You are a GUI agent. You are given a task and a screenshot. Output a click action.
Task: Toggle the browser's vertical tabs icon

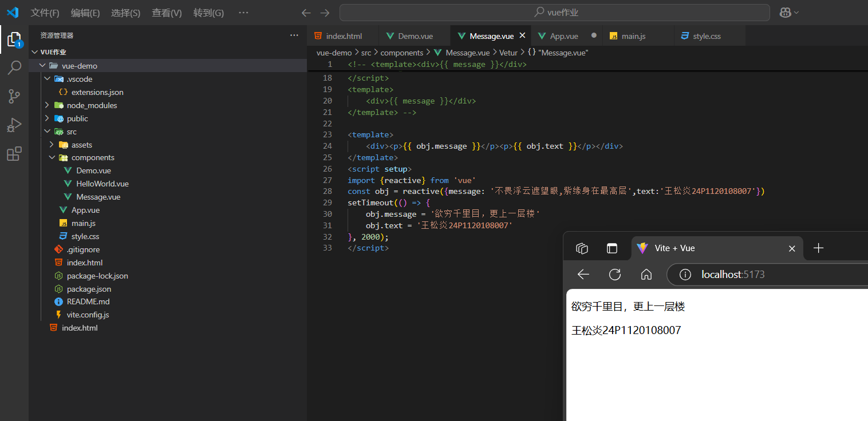(x=613, y=248)
